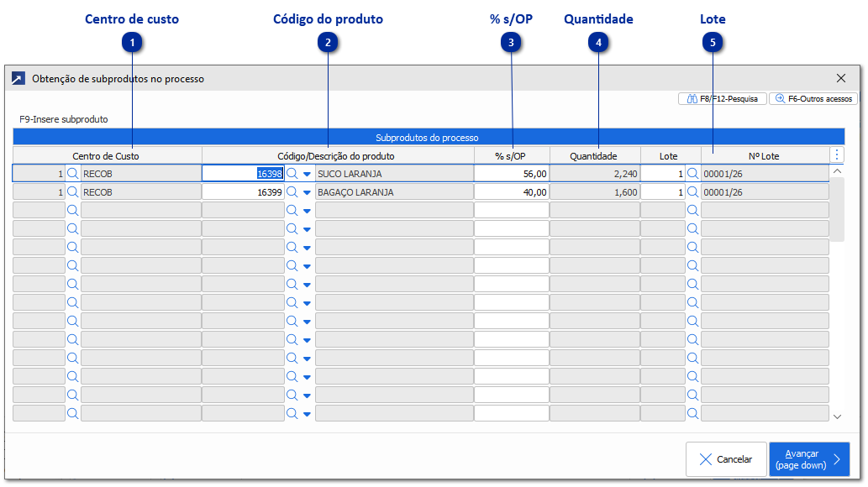
Task: Open cost center search in the third grid row
Action: (72, 210)
